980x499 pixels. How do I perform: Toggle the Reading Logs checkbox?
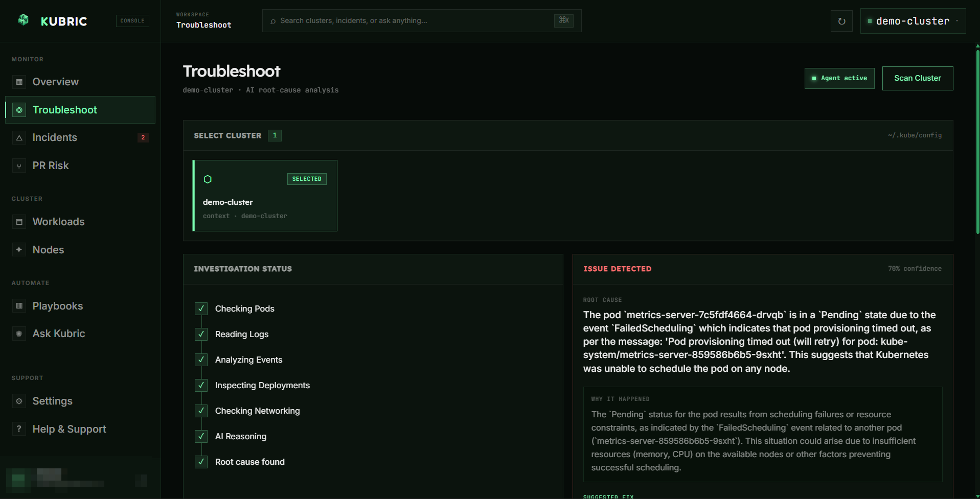click(201, 334)
